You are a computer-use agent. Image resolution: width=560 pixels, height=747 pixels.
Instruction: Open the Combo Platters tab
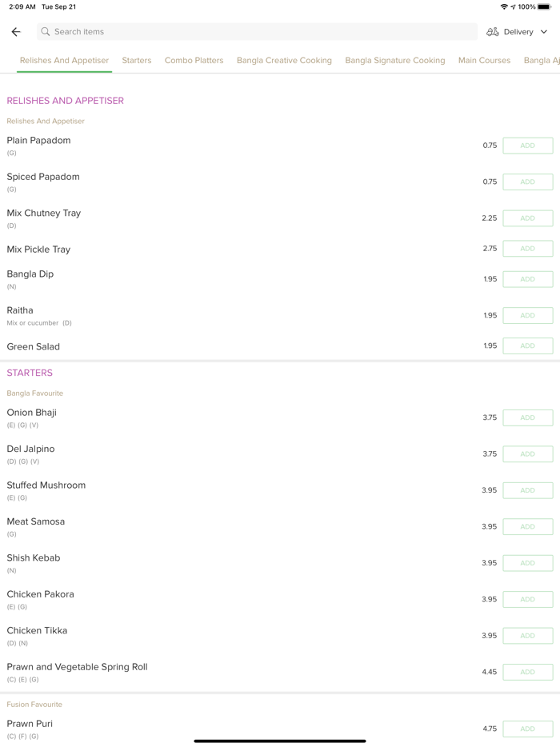click(194, 60)
